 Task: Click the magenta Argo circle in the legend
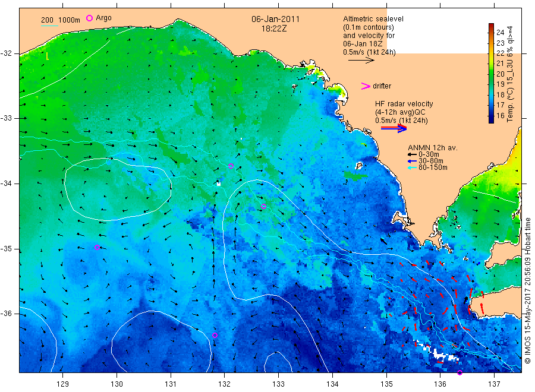[89, 18]
